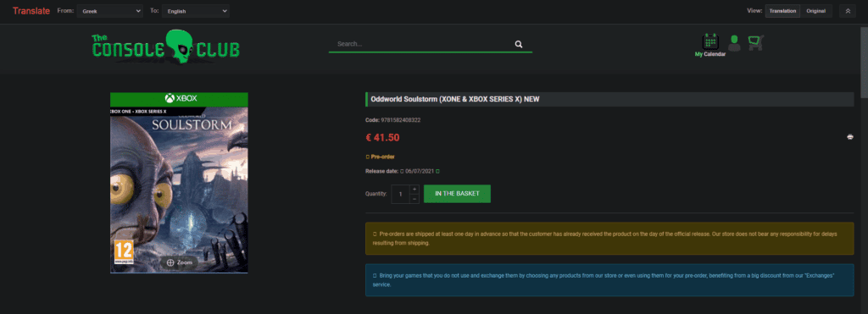868x314 pixels.
Task: Click the page vertical scrollbar
Action: 864,166
